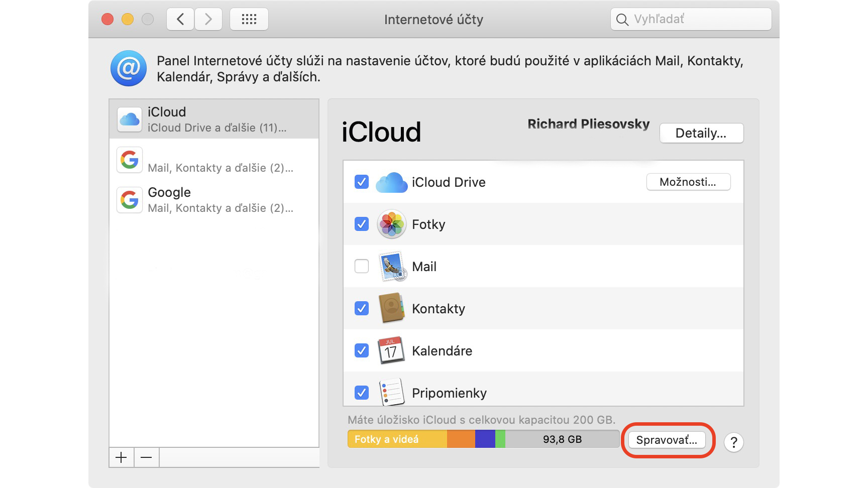
Task: Open help with question mark button
Action: (x=734, y=442)
